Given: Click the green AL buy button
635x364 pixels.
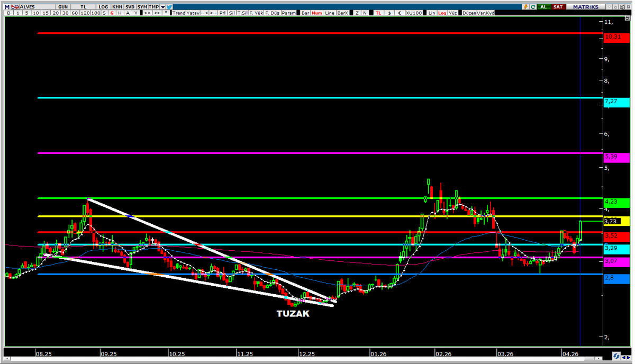Looking at the screenshot, I should (544, 7).
